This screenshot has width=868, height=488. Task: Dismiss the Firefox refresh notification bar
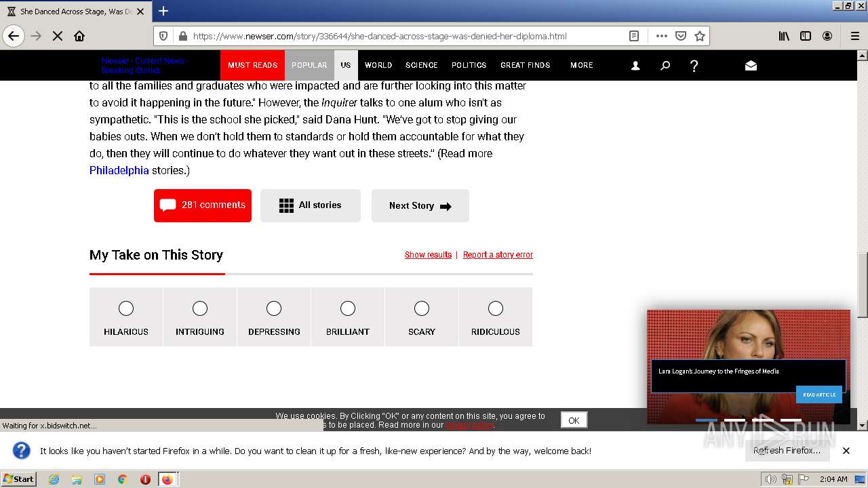click(846, 451)
